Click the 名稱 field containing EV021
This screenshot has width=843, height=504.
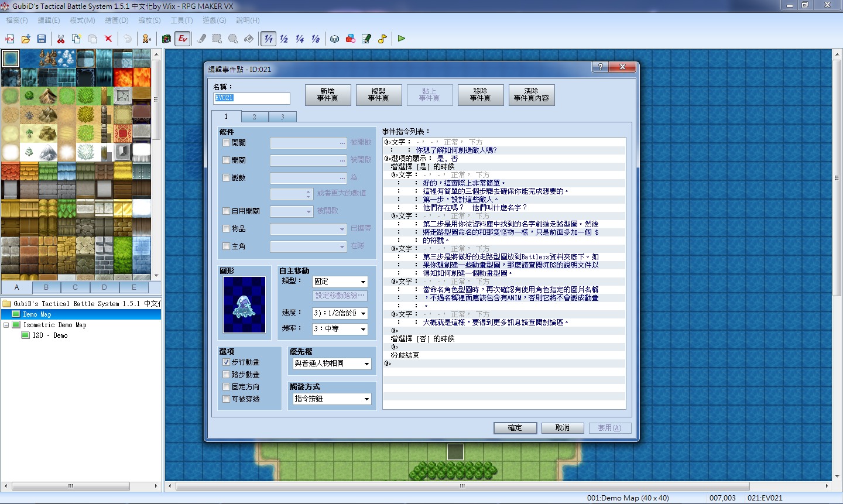pyautogui.click(x=252, y=98)
